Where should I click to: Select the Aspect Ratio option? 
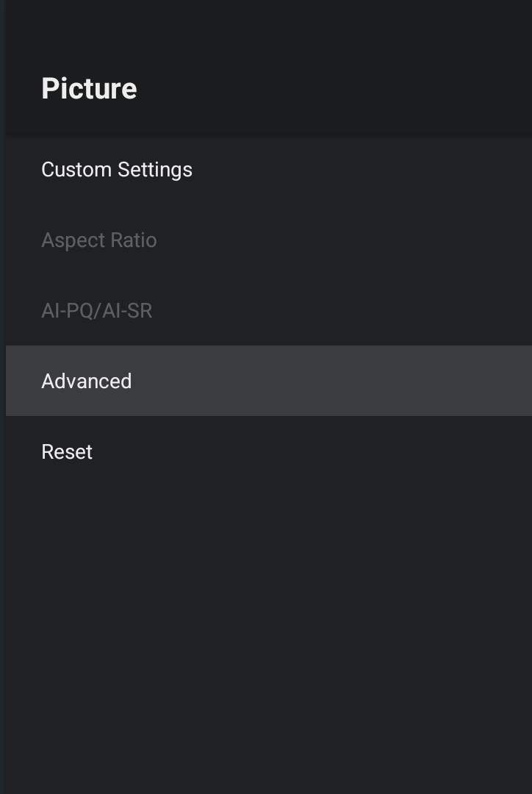coord(99,240)
